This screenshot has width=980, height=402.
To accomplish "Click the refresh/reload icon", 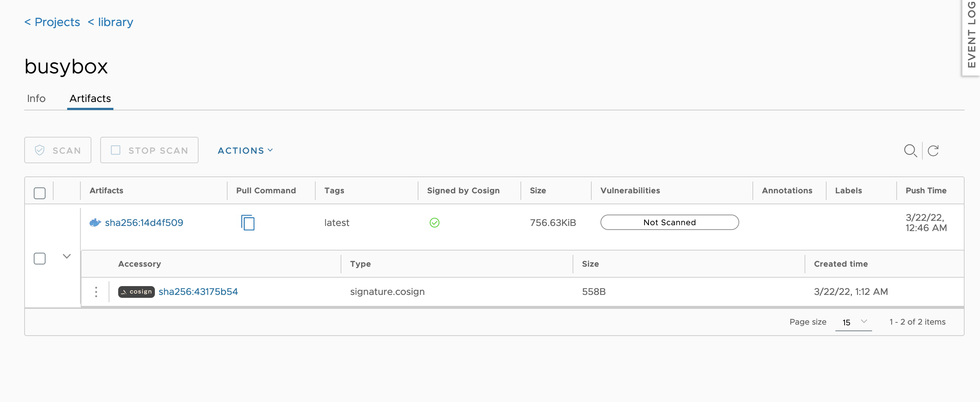I will tap(936, 150).
